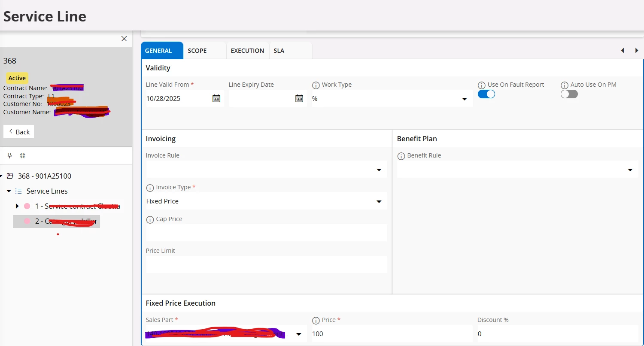Click the contract number 368 heading
The height and width of the screenshot is (346, 644).
coord(10,61)
